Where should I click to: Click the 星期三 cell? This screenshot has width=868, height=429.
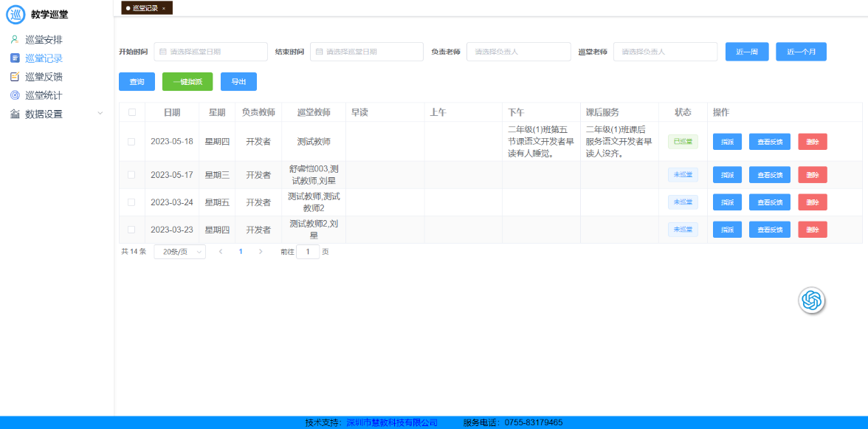(217, 175)
